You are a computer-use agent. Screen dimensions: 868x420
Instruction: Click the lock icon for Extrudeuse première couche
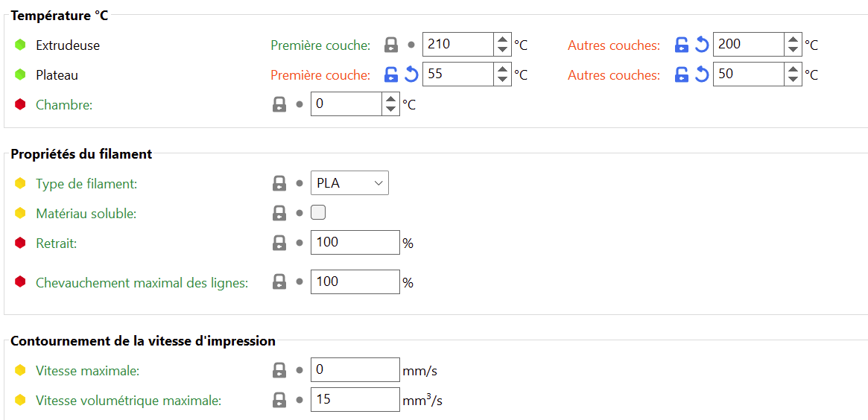[391, 45]
